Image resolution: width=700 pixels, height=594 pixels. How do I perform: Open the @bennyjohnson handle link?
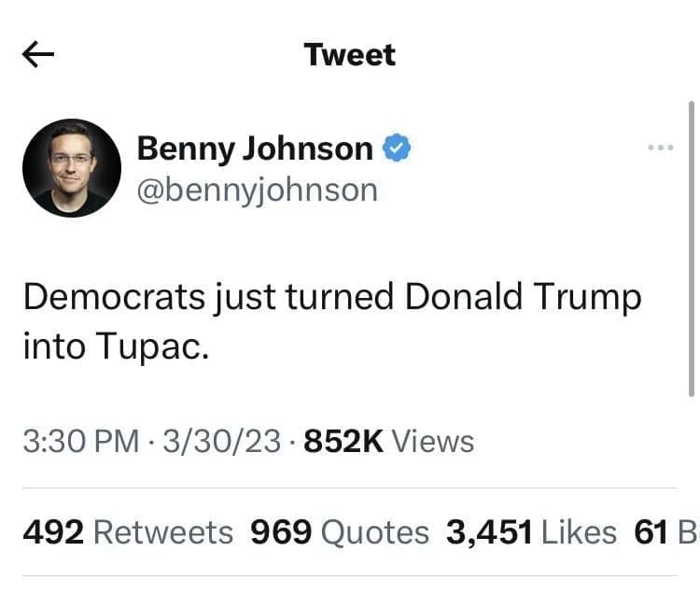(x=257, y=191)
